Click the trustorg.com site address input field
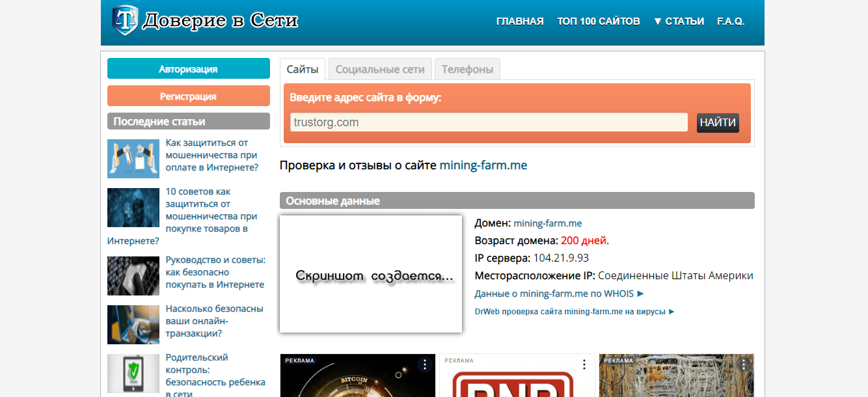Screen dimensions: 868x397 (x=488, y=122)
